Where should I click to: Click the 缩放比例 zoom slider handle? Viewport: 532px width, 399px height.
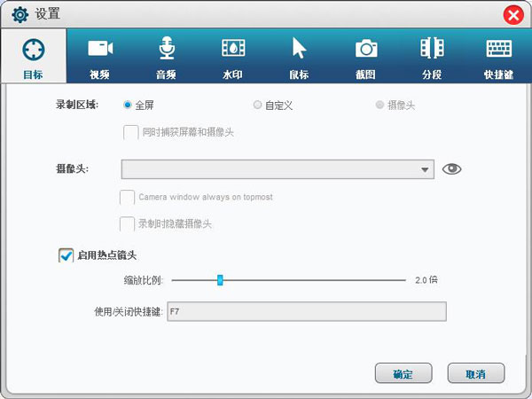click(x=220, y=280)
